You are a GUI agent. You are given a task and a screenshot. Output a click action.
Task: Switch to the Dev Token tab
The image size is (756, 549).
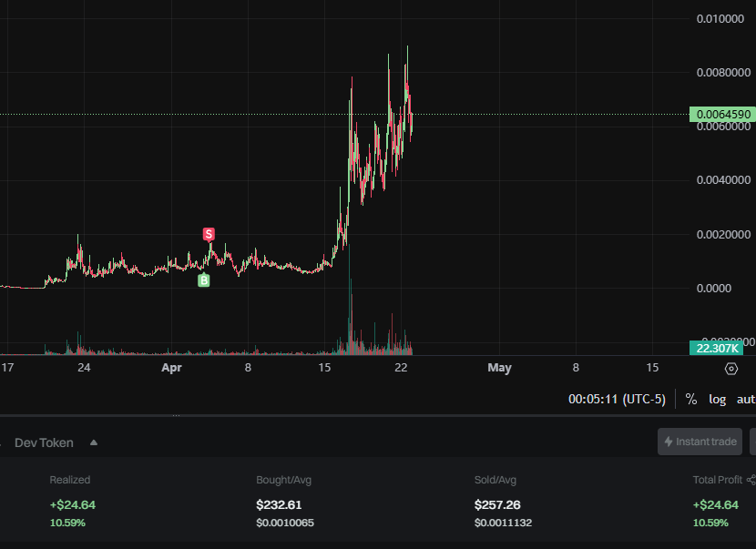click(44, 442)
